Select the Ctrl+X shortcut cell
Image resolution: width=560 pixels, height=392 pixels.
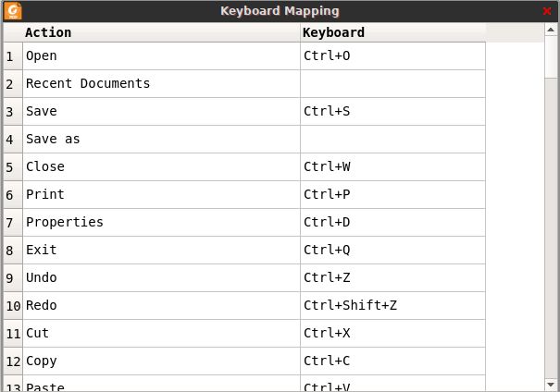coord(392,334)
